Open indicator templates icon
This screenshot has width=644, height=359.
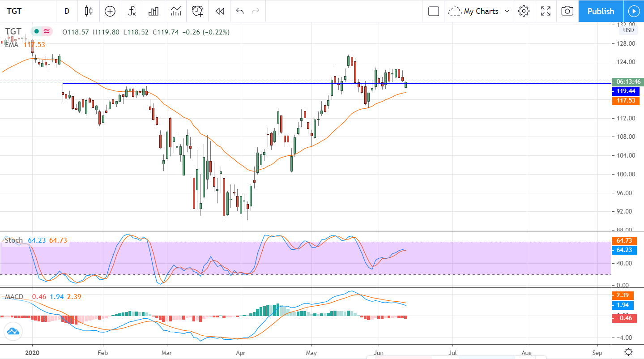click(x=176, y=11)
